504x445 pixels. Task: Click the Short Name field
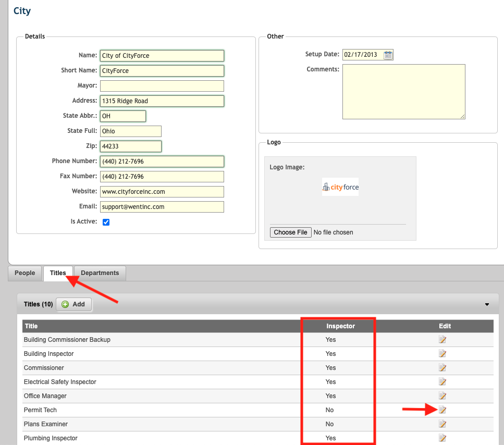(x=162, y=71)
